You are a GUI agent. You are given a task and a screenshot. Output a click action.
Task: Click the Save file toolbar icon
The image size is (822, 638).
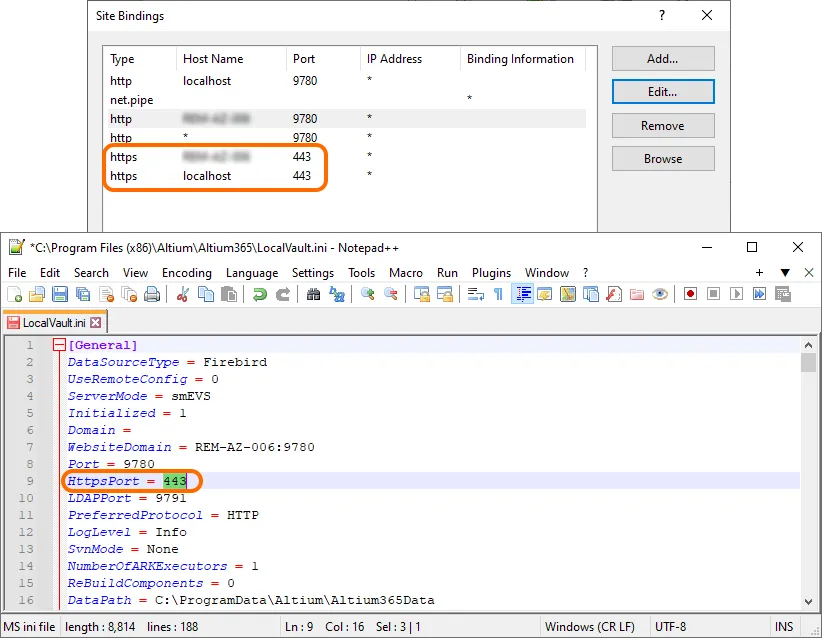coord(60,294)
